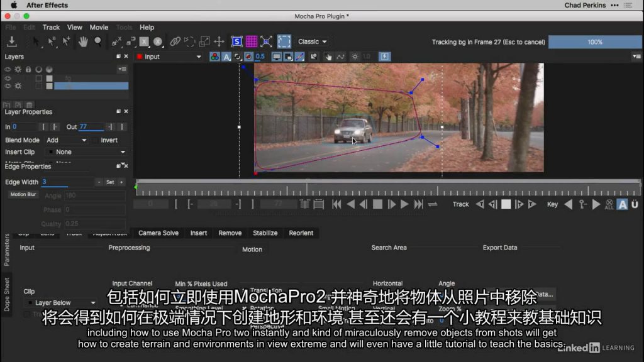The image size is (644, 362).
Task: Toggle the magenta grid icon
Action: 252,41
